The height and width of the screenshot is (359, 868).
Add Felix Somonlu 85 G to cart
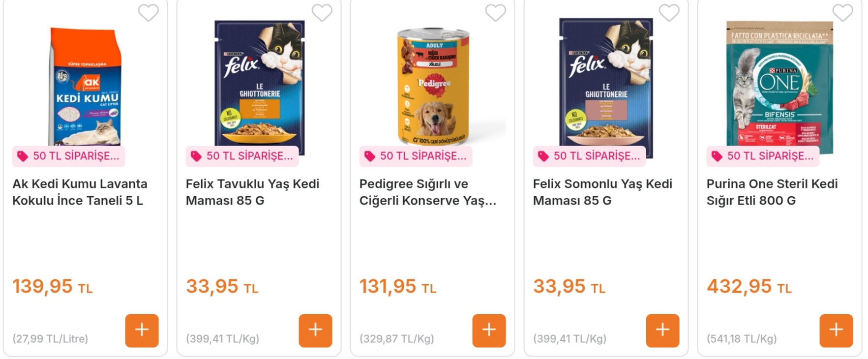662,330
